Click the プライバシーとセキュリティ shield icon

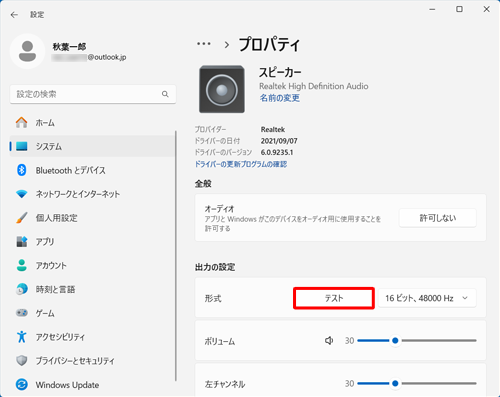(x=22, y=361)
